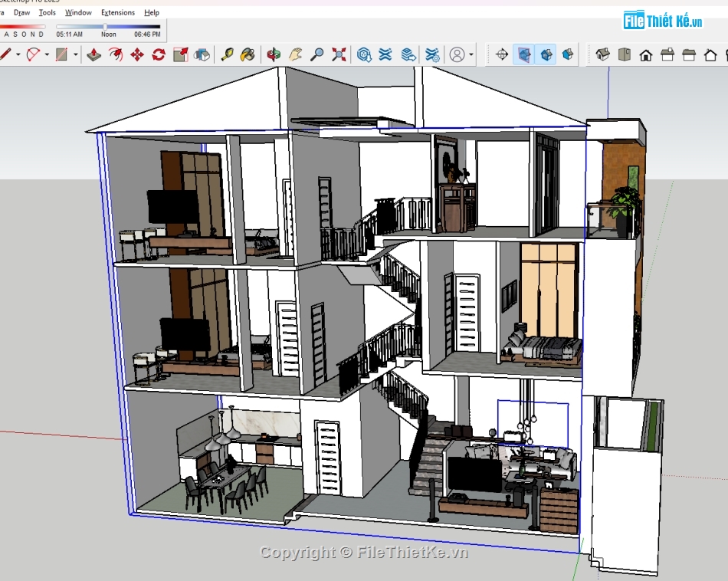The width and height of the screenshot is (728, 581).
Task: Select the Zoom magnifier tool
Action: (x=317, y=54)
